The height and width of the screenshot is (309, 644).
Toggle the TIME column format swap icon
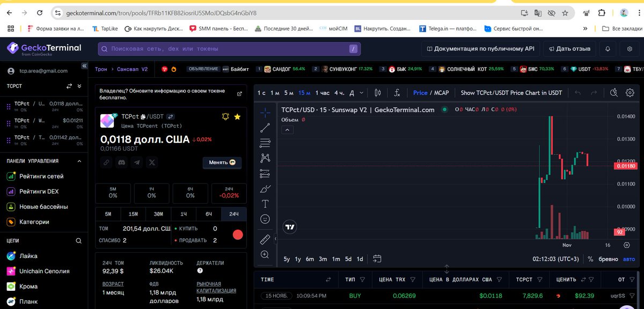click(x=328, y=279)
